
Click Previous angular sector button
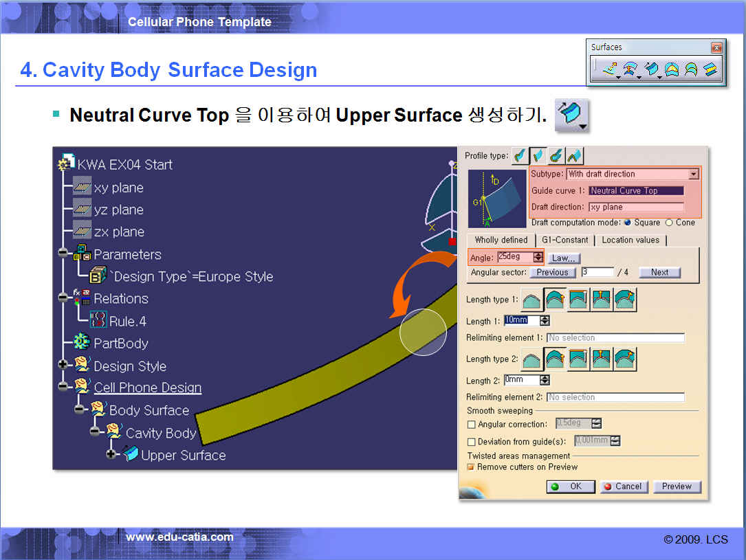point(552,272)
